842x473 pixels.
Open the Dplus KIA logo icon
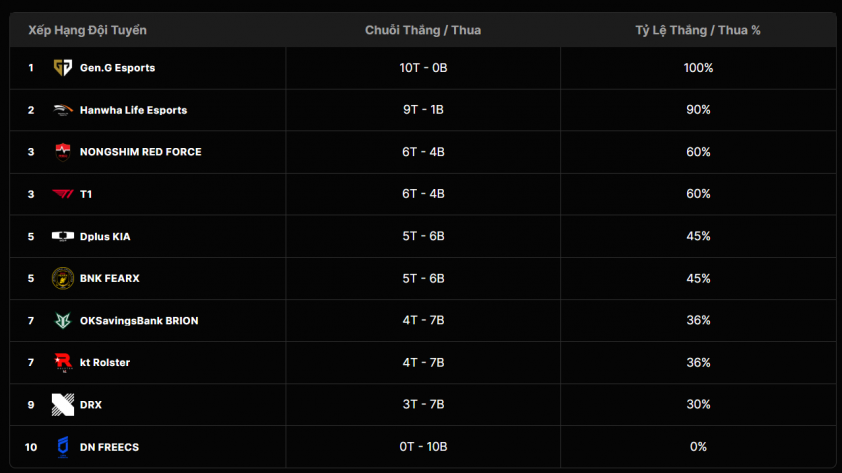point(63,236)
